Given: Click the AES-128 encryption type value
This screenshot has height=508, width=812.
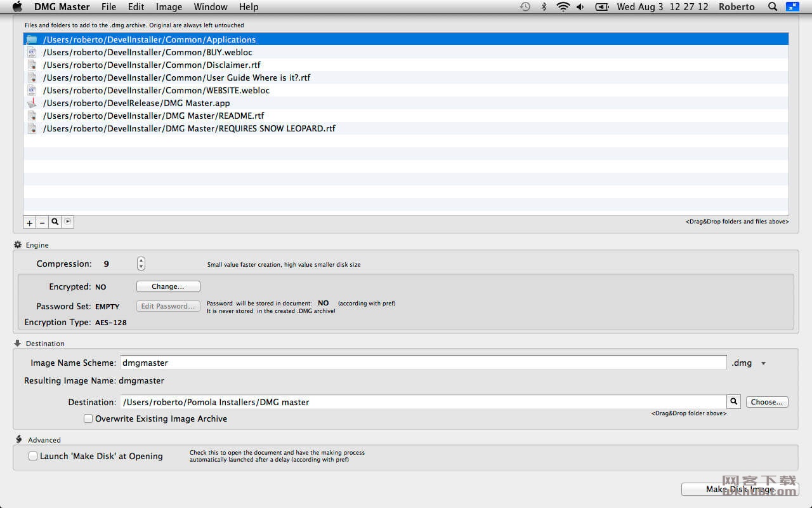Looking at the screenshot, I should 111,323.
